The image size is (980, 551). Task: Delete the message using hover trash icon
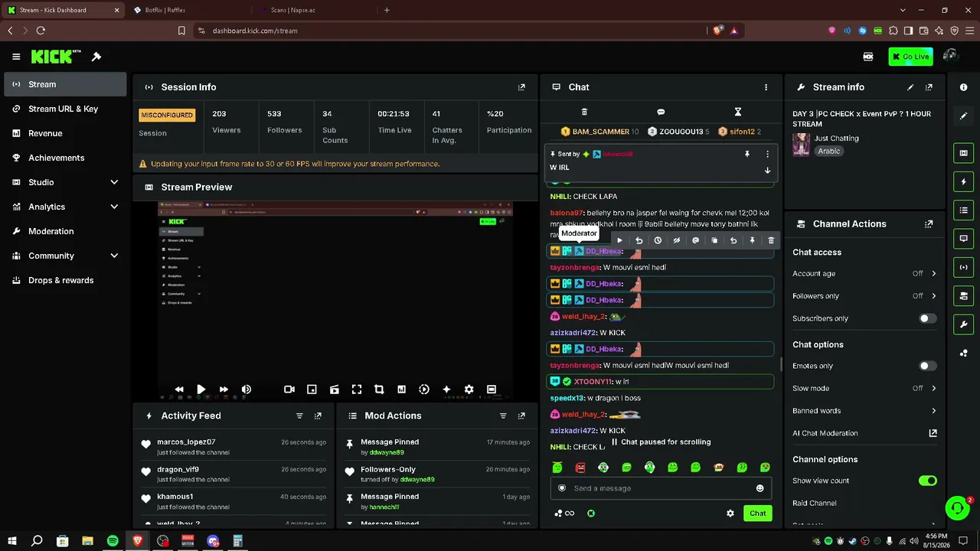tap(771, 240)
